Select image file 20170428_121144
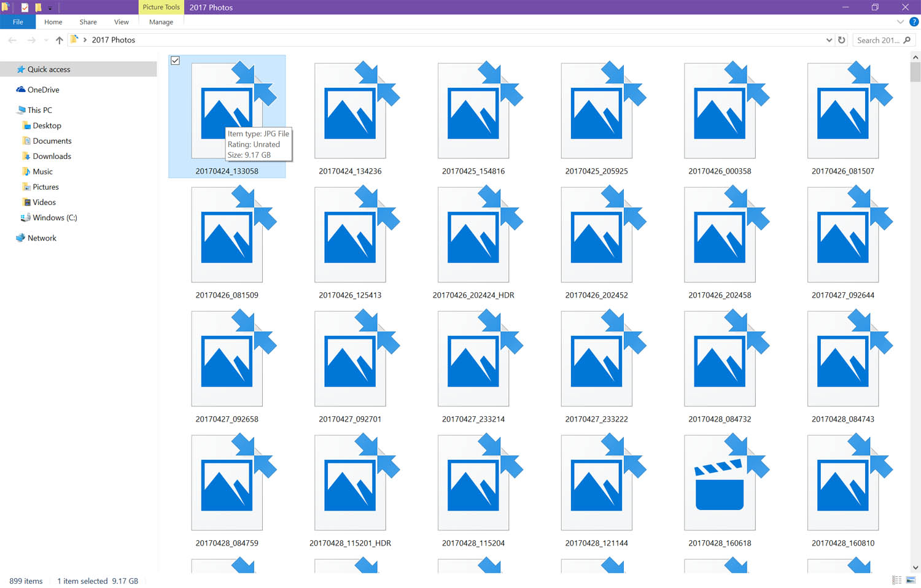This screenshot has height=588, width=921. click(597, 489)
